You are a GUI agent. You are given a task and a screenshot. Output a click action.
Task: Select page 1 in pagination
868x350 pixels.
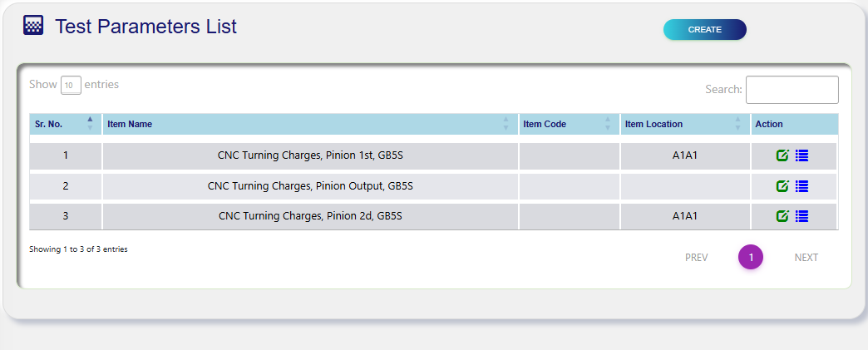pyautogui.click(x=751, y=258)
